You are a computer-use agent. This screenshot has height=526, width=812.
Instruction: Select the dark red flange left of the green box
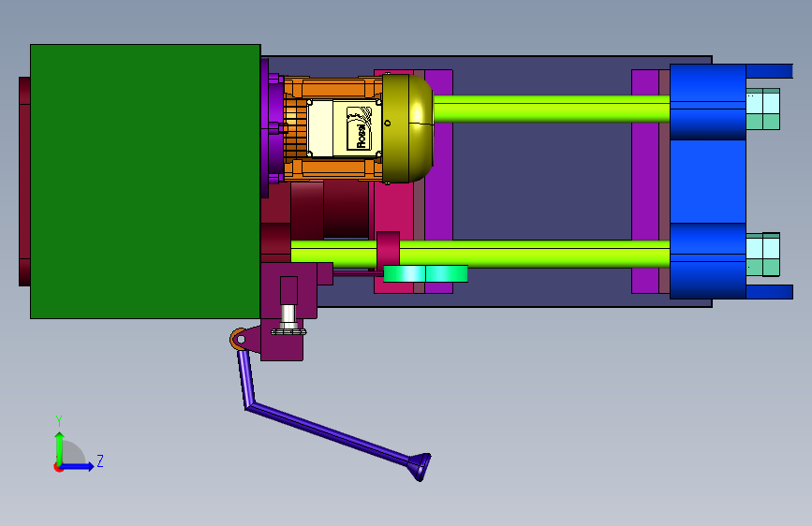coord(24,182)
